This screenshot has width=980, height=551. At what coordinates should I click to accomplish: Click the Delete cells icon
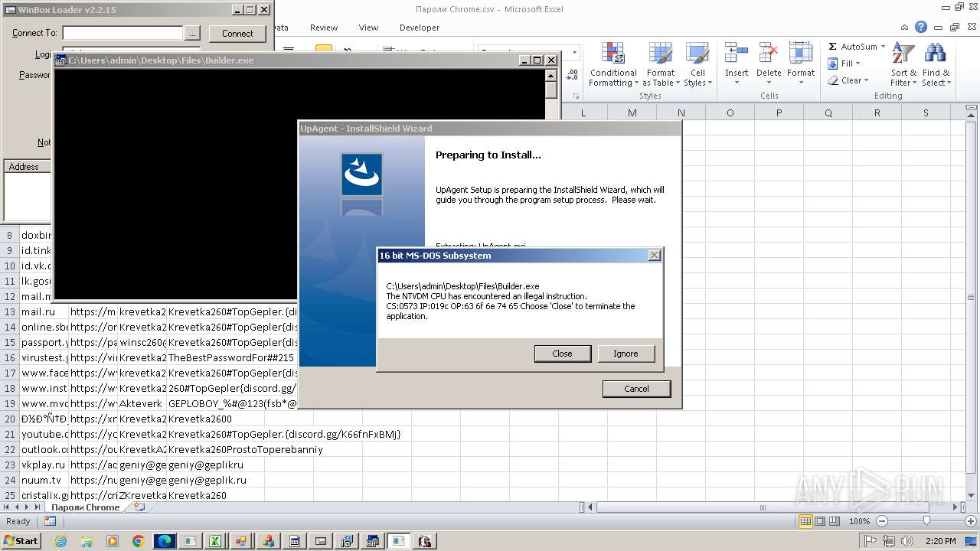pos(768,54)
